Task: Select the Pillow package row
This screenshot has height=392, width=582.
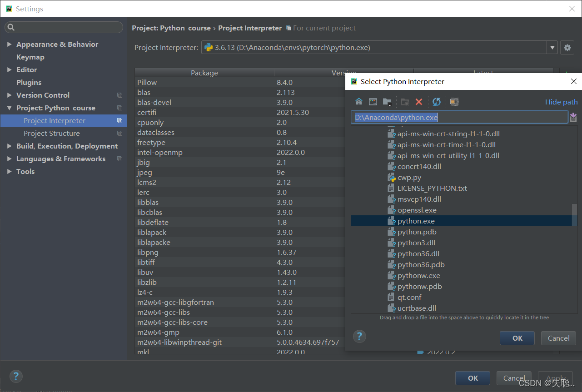Action: [x=241, y=83]
